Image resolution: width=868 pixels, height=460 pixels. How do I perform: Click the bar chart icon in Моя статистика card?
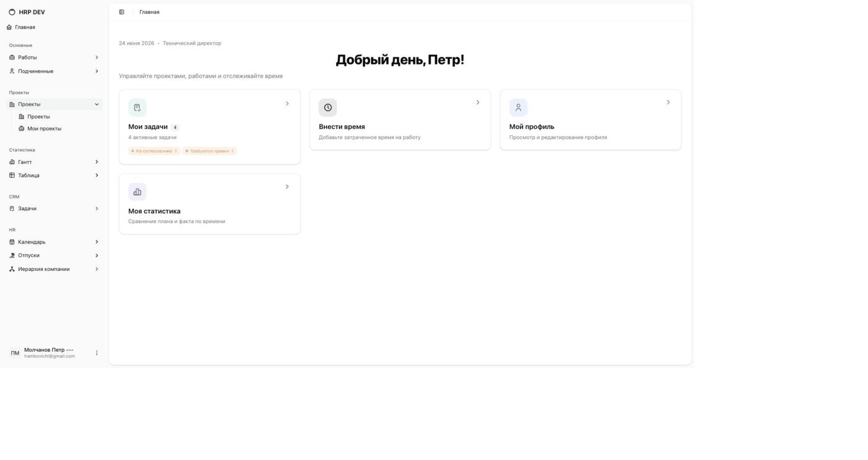click(x=137, y=192)
